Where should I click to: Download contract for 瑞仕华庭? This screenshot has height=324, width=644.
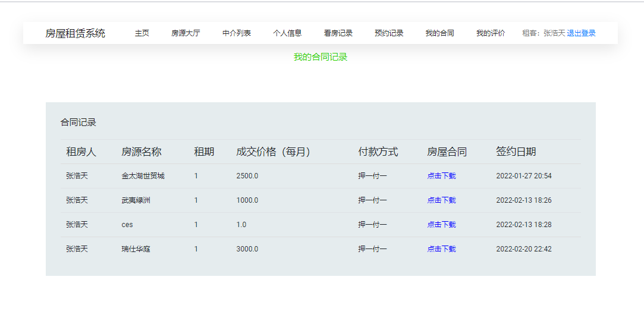(441, 249)
